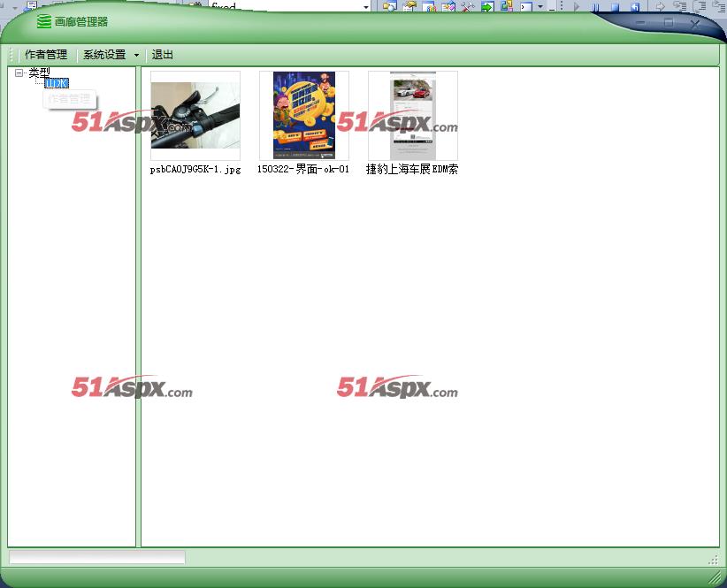Click the status bar progress field
This screenshot has width=727, height=588.
point(97,557)
